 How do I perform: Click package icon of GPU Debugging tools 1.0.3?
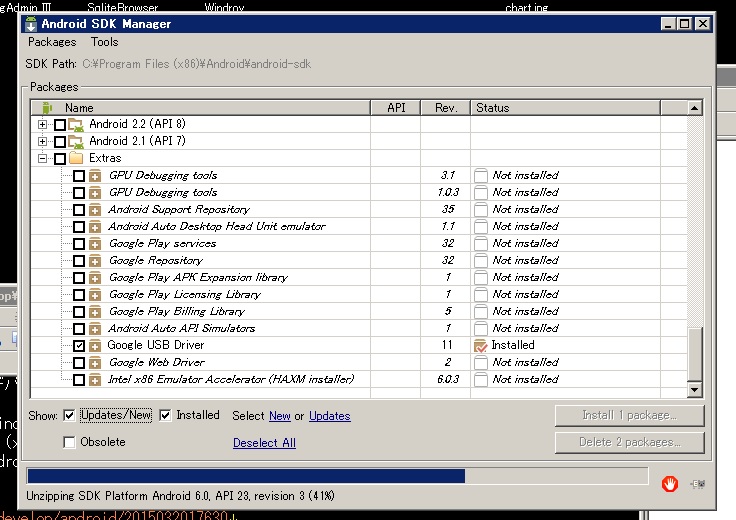(95, 192)
